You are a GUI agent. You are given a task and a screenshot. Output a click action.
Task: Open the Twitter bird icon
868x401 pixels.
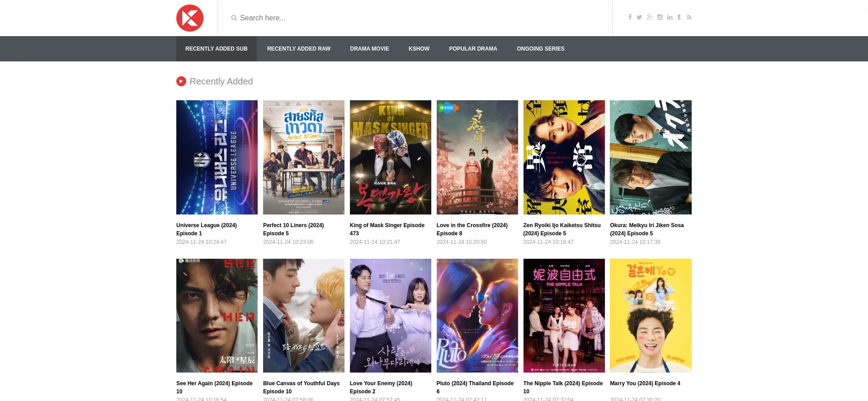click(x=639, y=17)
